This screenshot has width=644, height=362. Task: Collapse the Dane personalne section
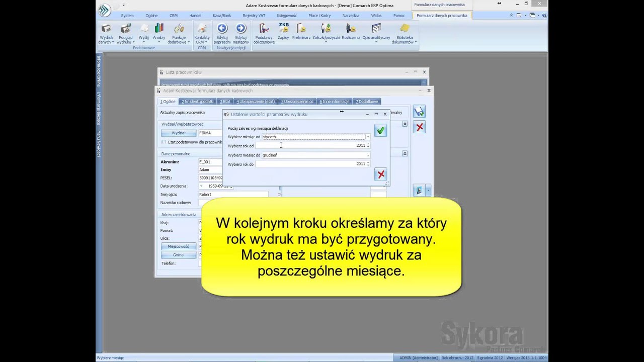(404, 153)
